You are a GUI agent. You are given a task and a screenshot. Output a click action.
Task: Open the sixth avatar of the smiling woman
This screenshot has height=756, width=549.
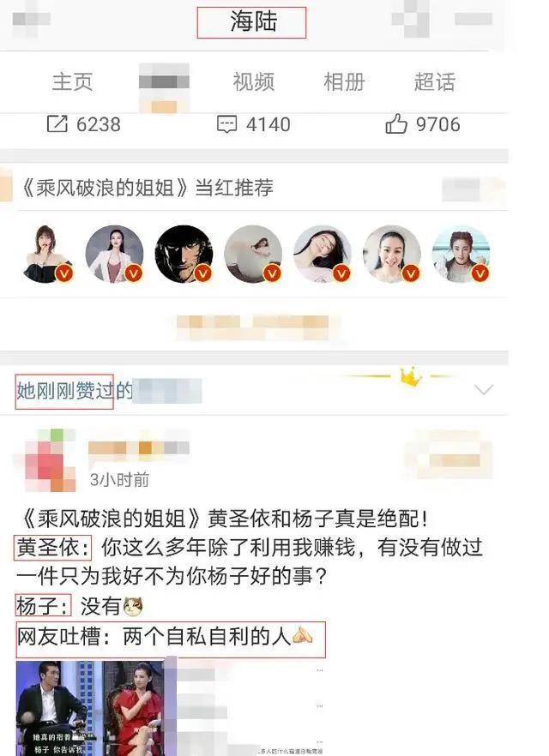[x=392, y=254]
